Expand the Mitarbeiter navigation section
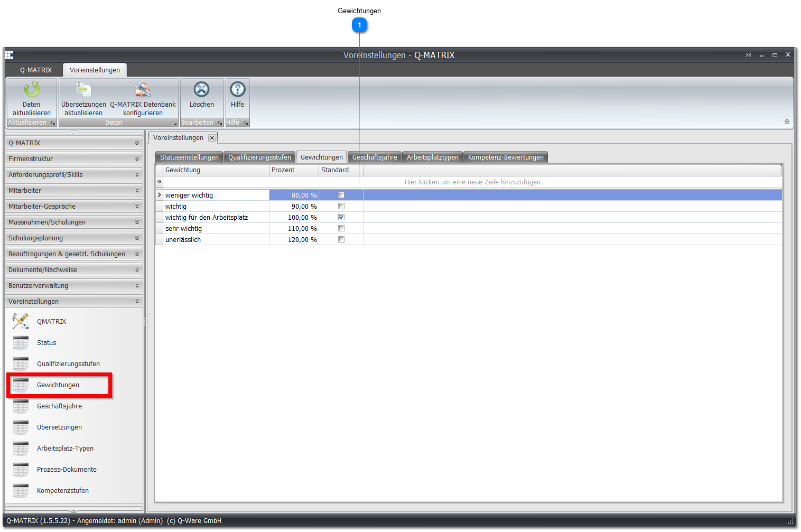The height and width of the screenshot is (532, 801). [74, 190]
